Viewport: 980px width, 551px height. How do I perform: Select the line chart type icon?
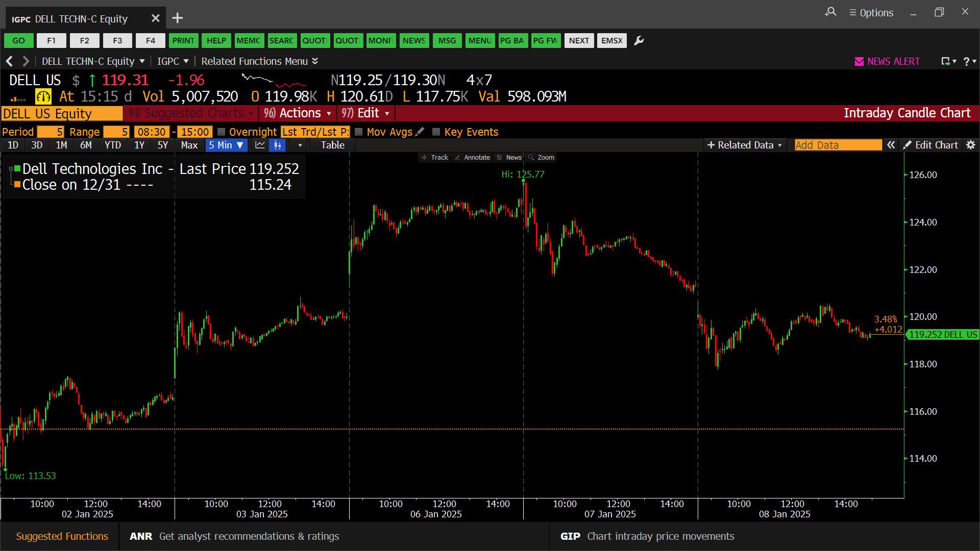pos(260,145)
